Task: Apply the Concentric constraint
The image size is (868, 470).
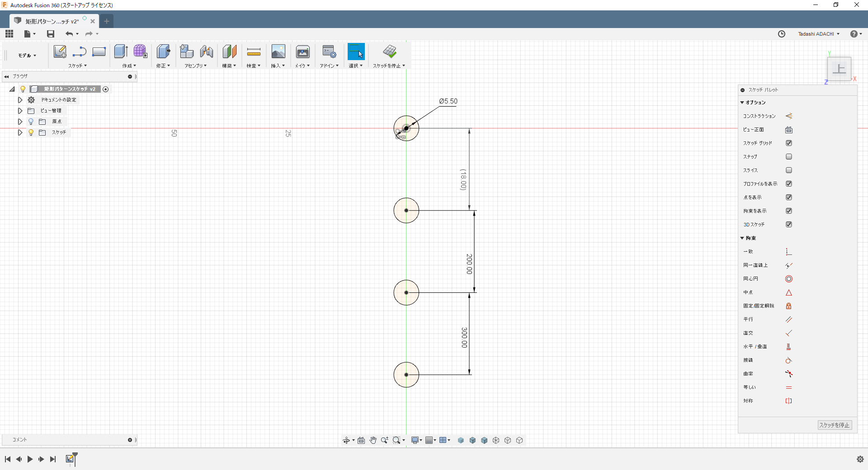Action: tap(789, 279)
